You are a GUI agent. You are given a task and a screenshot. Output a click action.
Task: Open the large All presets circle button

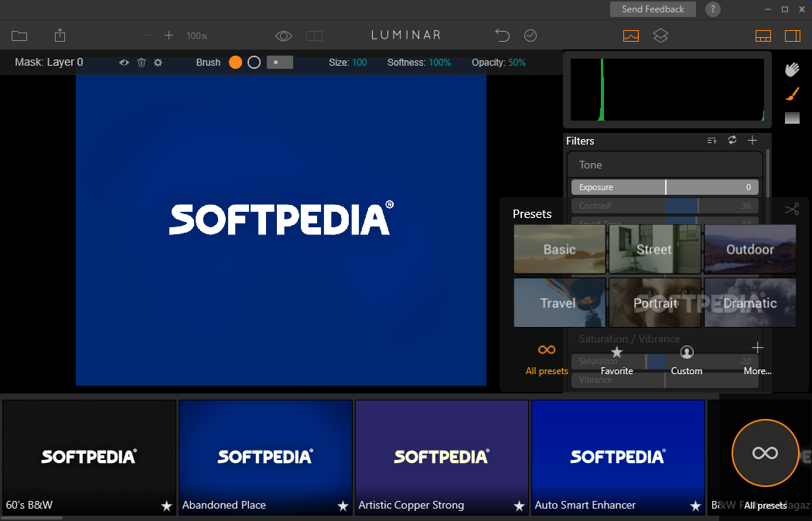pos(765,453)
